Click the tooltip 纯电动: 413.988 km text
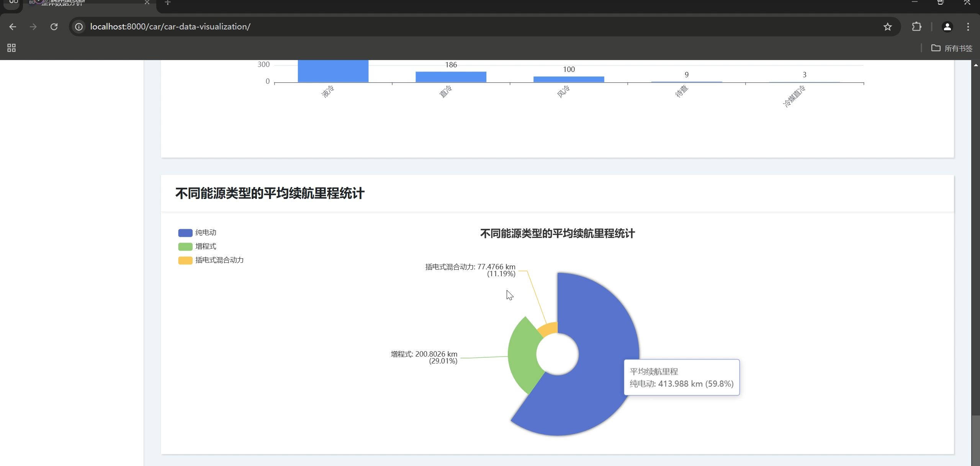980x466 pixels. tap(682, 384)
